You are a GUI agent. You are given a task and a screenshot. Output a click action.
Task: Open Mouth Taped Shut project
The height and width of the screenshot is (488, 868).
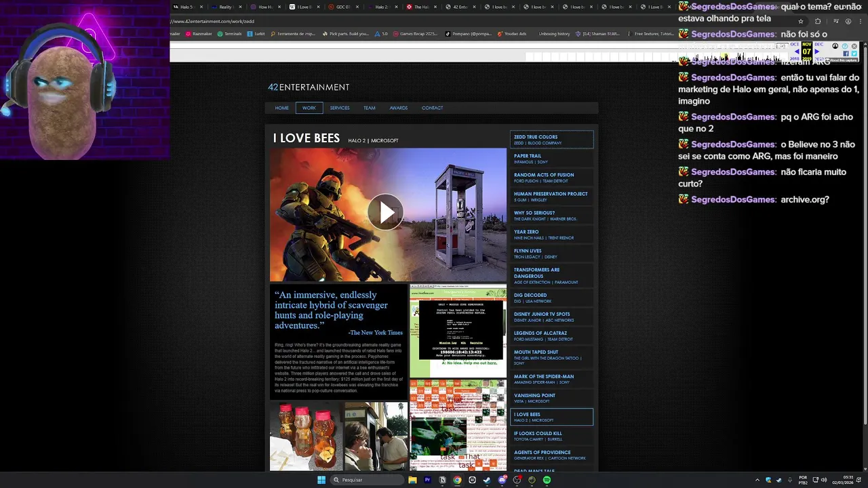click(551, 357)
